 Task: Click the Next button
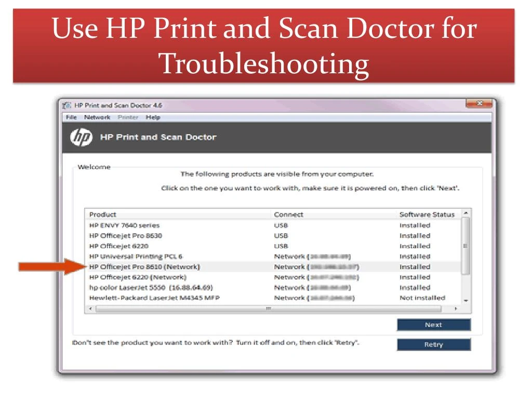(434, 325)
